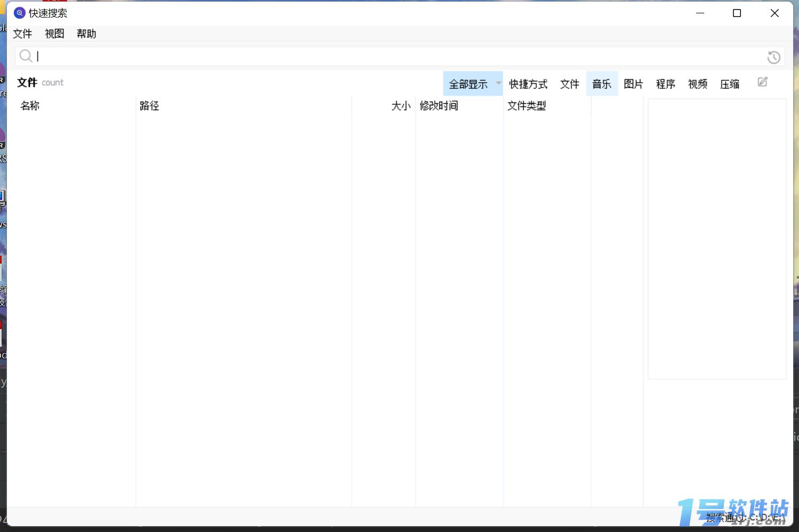Screen dimensions: 799x532
Task: Click the app logo in title bar
Action: point(20,13)
